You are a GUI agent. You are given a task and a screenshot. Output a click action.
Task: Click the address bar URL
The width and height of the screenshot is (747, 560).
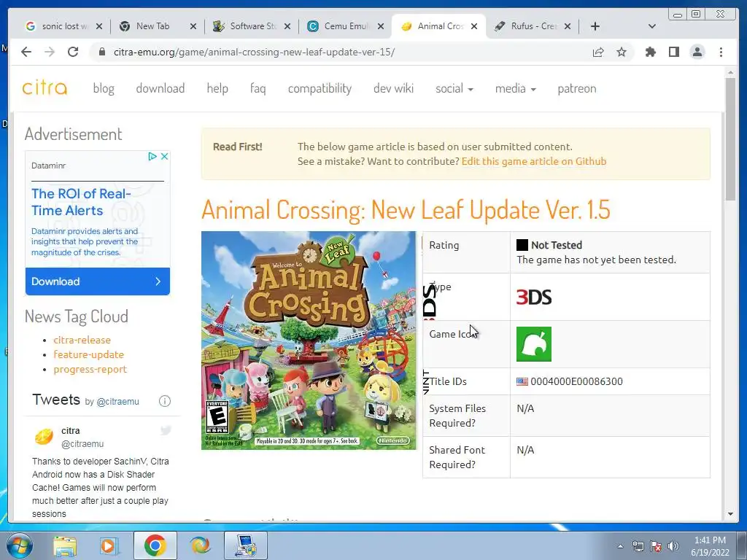(x=254, y=52)
